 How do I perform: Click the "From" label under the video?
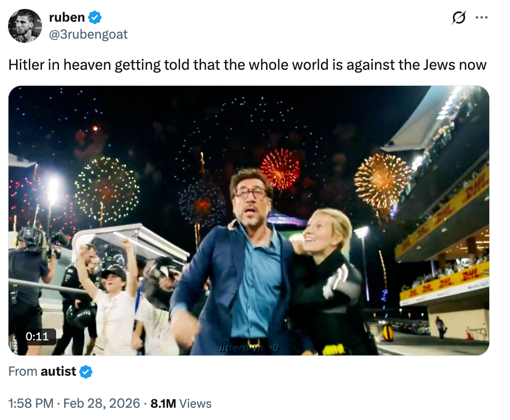pos(23,371)
